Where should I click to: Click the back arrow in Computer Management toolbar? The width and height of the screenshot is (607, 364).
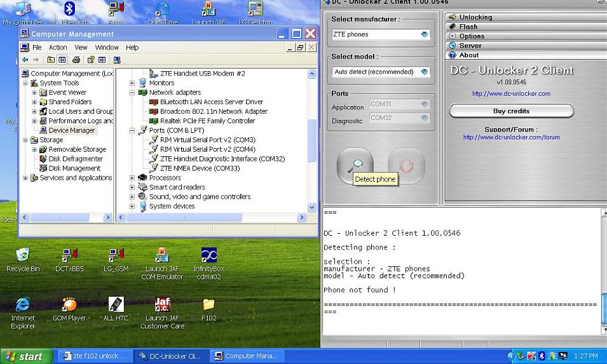tap(25, 60)
